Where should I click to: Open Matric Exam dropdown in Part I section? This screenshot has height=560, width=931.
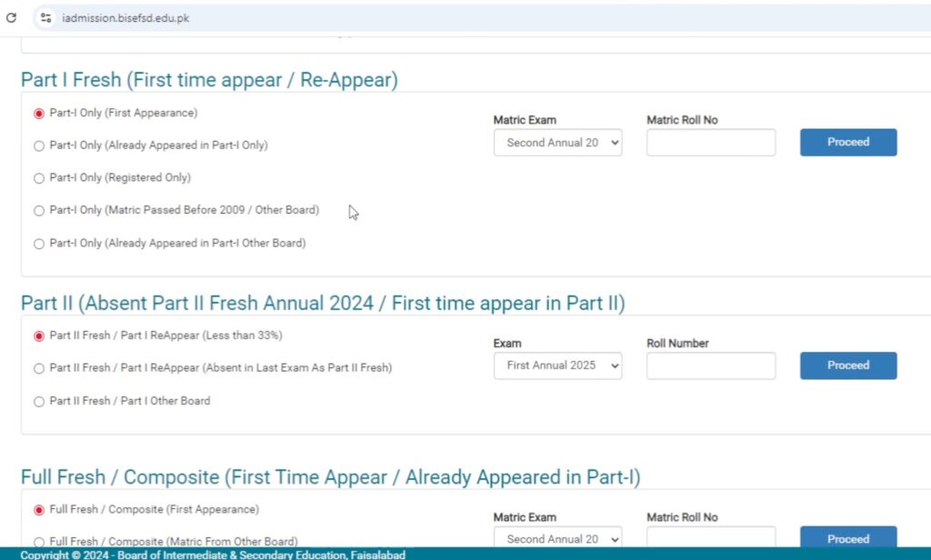click(557, 143)
